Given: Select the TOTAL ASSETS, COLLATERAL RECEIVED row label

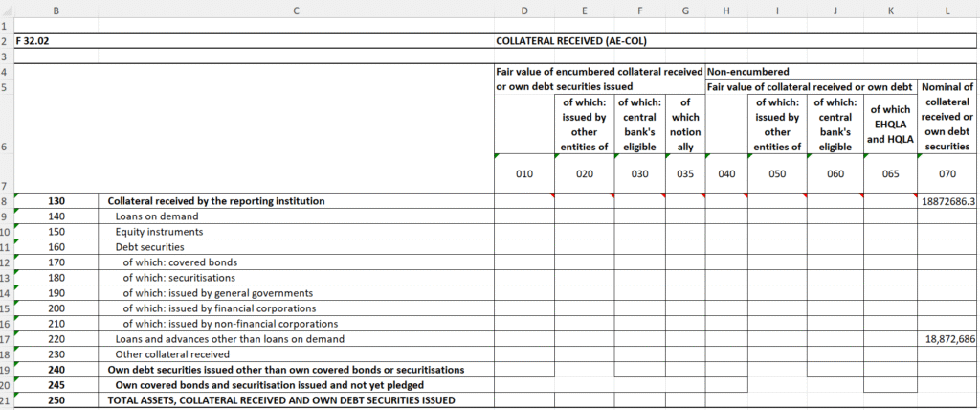Looking at the screenshot, I should [x=281, y=400].
